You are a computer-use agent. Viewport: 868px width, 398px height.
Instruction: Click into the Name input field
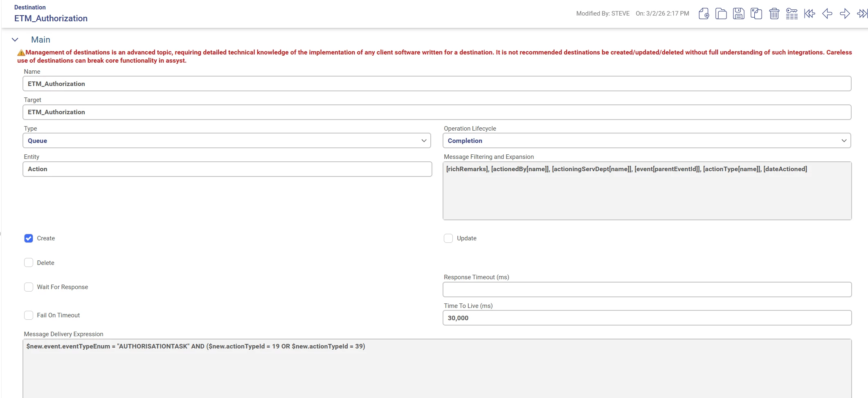(437, 84)
